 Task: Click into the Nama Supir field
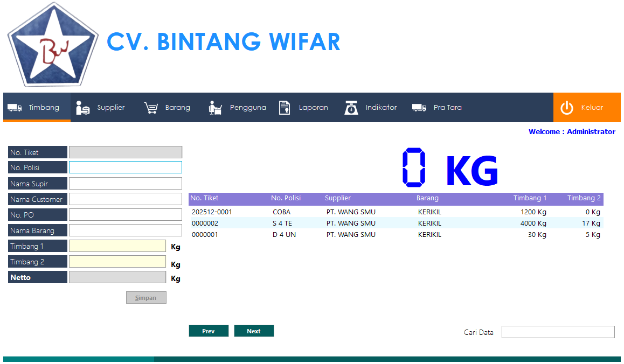point(126,184)
